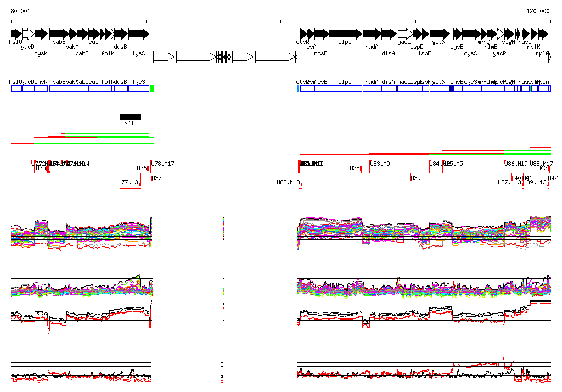Viewport: 562px width, 392px height.
Task: Select the pabB gene arrow
Action: 59,34
